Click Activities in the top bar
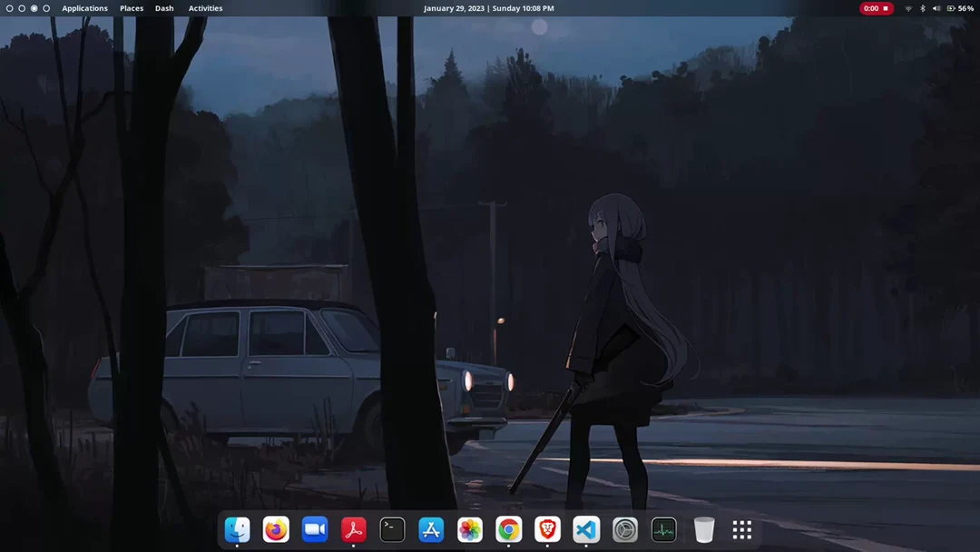The width and height of the screenshot is (980, 552). click(x=206, y=8)
